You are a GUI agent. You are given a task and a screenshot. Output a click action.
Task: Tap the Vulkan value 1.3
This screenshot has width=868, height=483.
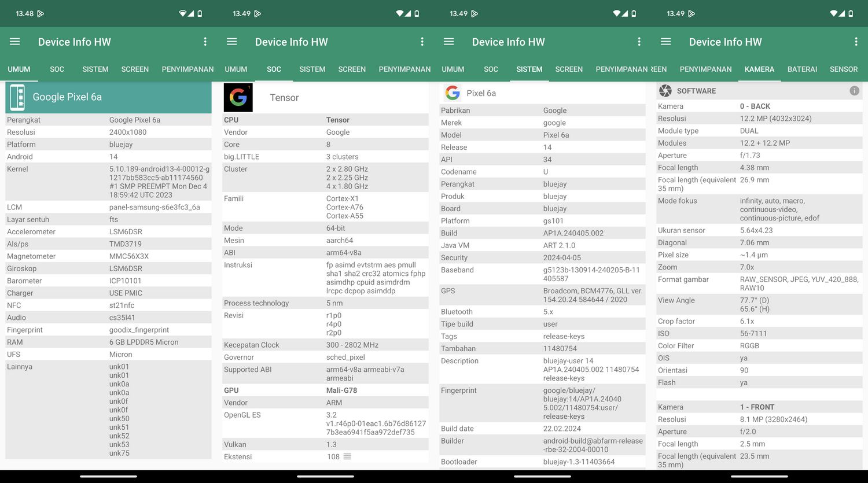tap(331, 444)
